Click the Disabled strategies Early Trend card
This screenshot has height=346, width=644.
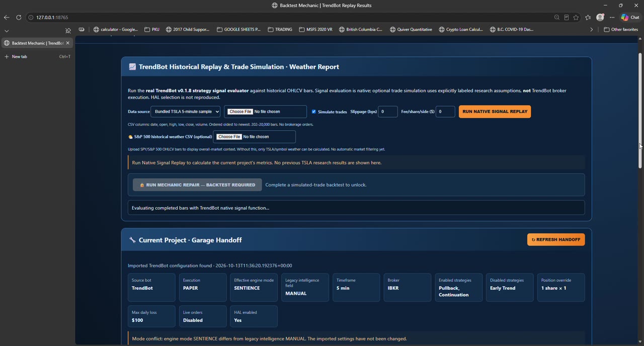510,288
